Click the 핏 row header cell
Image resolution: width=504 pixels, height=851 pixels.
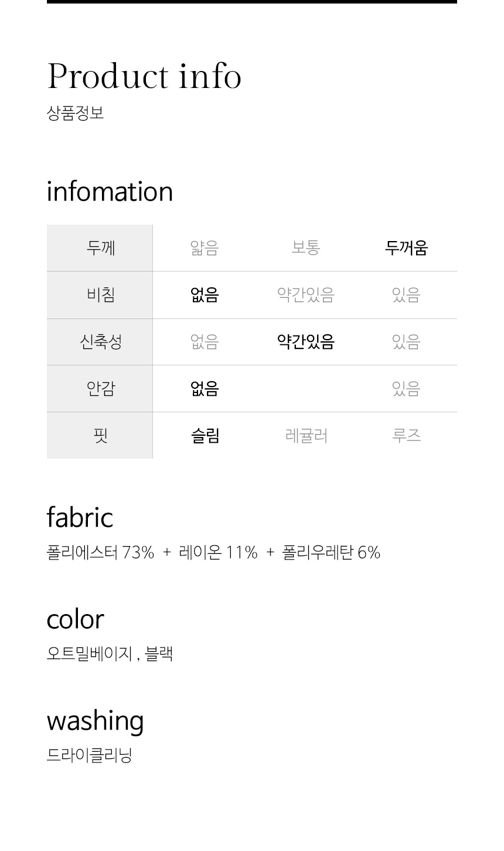[x=100, y=435]
